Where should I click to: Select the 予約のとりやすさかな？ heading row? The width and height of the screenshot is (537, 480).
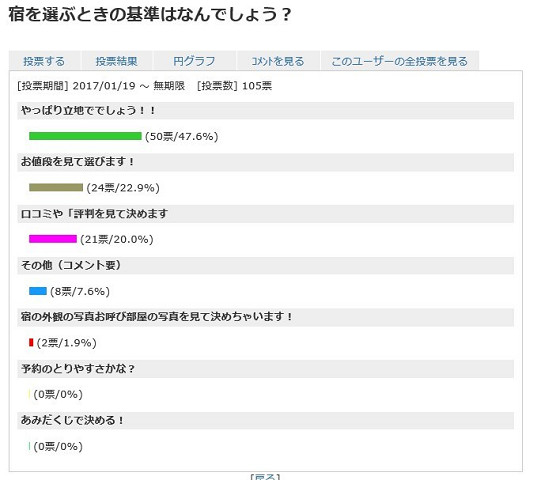point(265,369)
